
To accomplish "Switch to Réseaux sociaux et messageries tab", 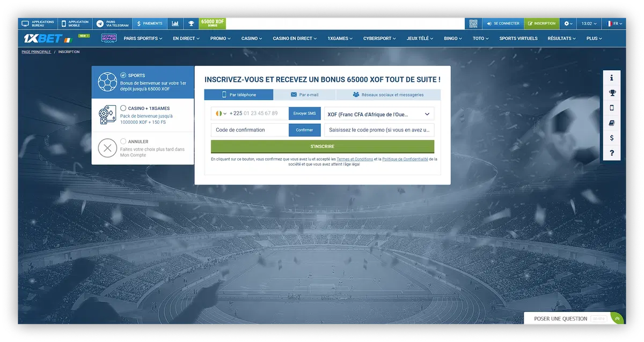I will click(389, 95).
